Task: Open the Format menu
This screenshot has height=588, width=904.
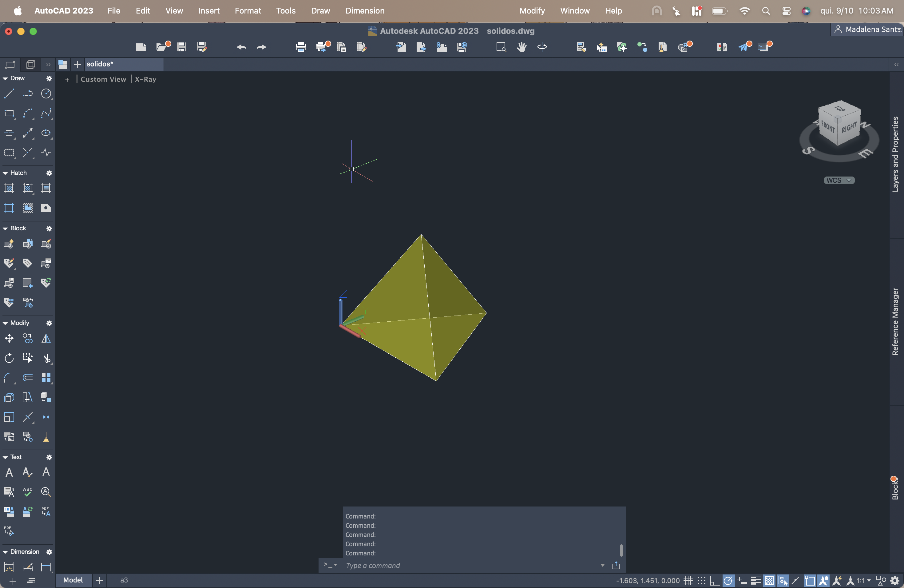Action: click(248, 11)
